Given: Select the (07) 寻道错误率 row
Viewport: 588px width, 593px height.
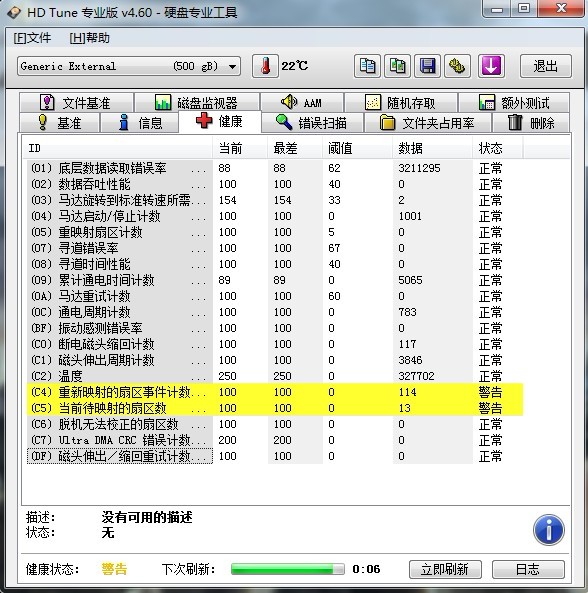Looking at the screenshot, I should tap(275, 248).
